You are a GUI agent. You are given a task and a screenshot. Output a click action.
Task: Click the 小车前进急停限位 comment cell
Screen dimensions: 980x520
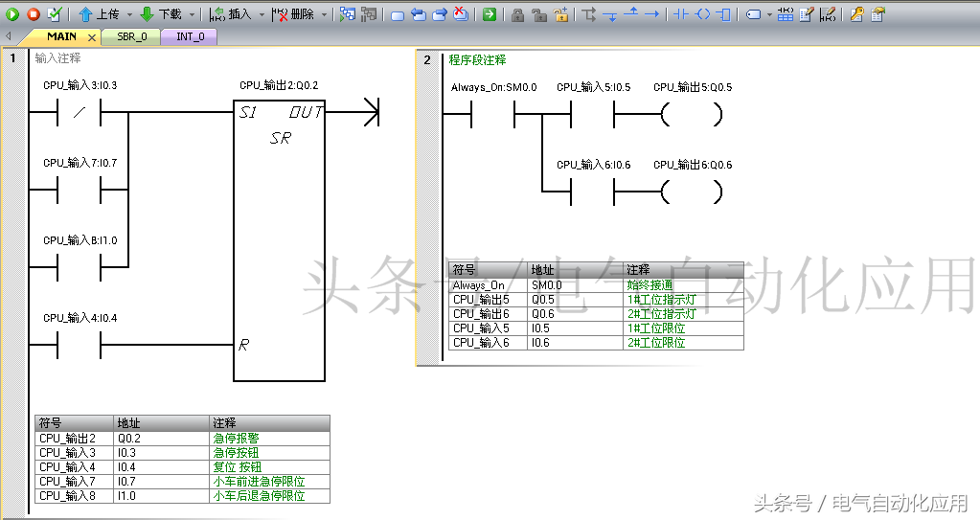pyautogui.click(x=269, y=482)
